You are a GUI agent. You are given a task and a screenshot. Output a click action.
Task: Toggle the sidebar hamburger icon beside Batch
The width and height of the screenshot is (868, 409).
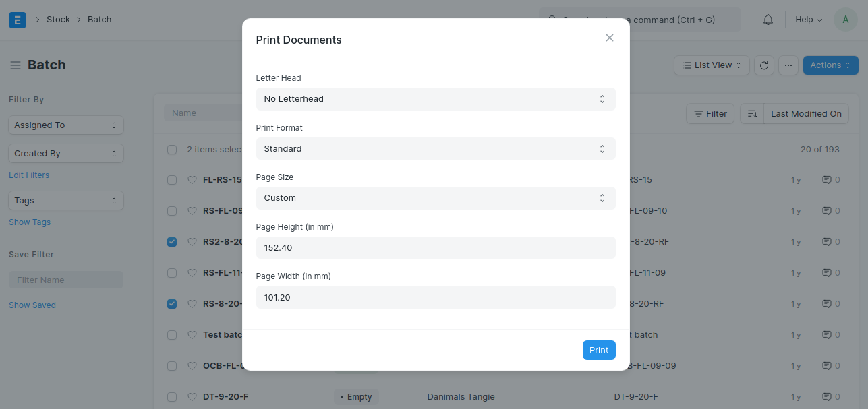pos(16,65)
